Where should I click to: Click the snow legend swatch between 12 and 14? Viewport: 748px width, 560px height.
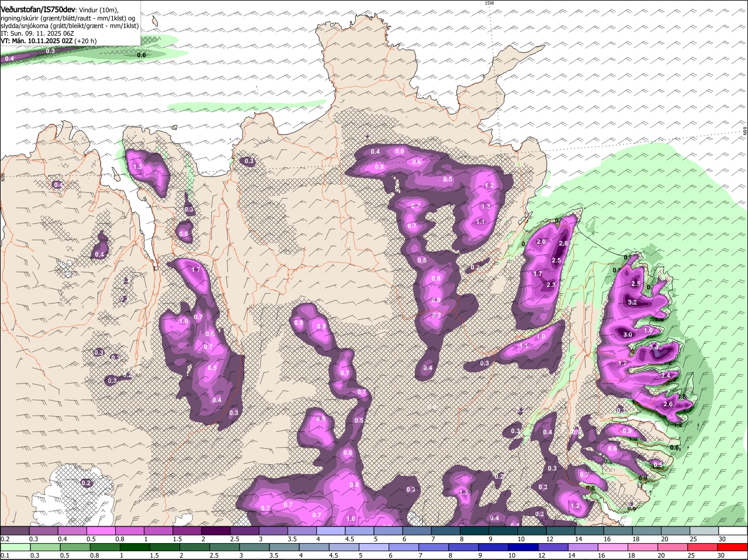[561, 531]
